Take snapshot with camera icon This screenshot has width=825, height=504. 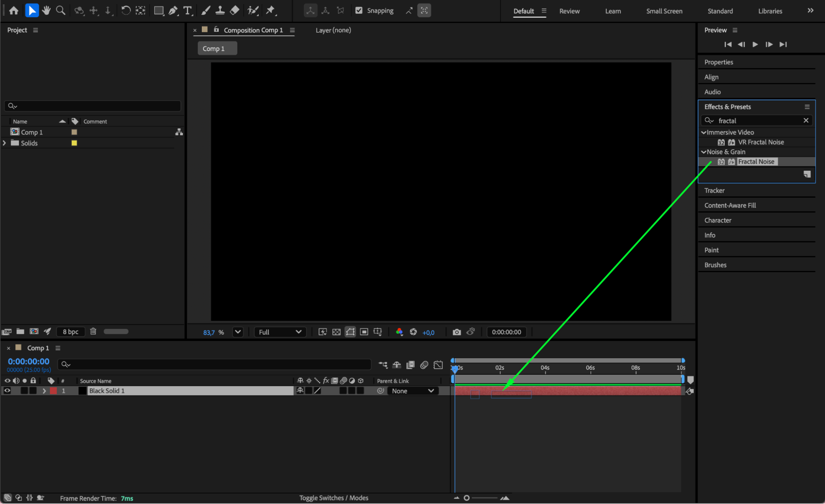[x=456, y=332]
